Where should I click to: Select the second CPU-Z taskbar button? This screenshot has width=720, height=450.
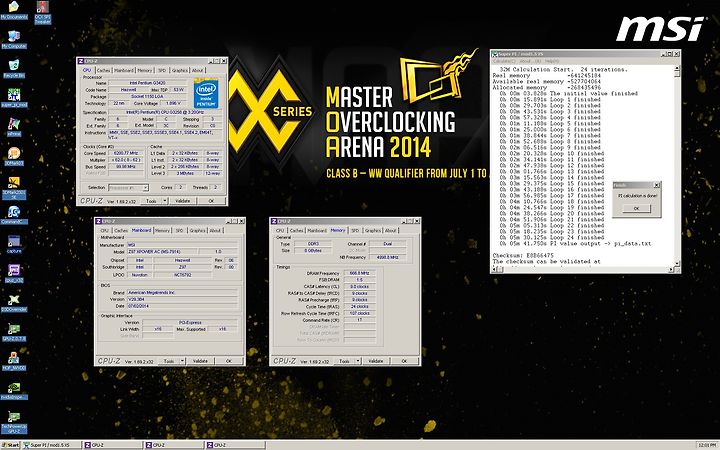coord(174,445)
